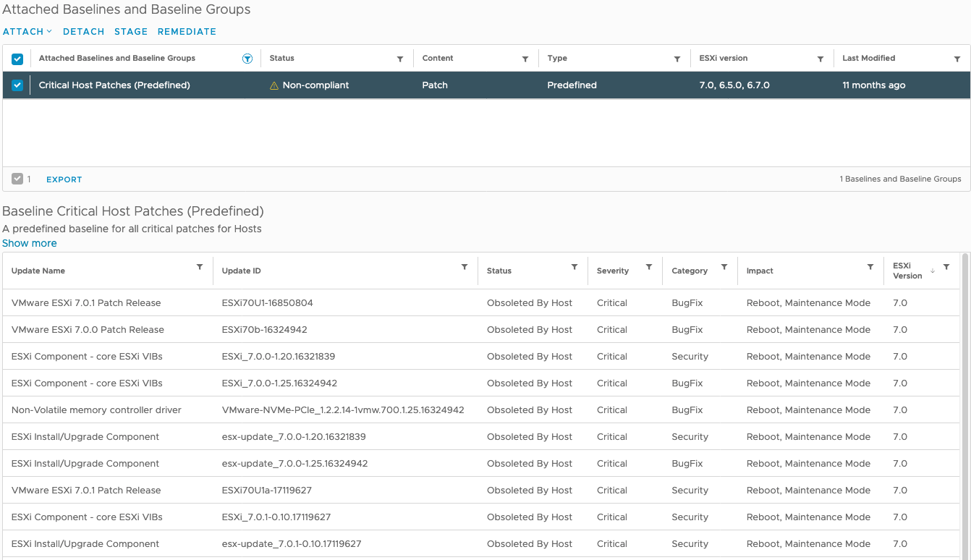Click the STAGE action
971x560 pixels.
(x=131, y=32)
